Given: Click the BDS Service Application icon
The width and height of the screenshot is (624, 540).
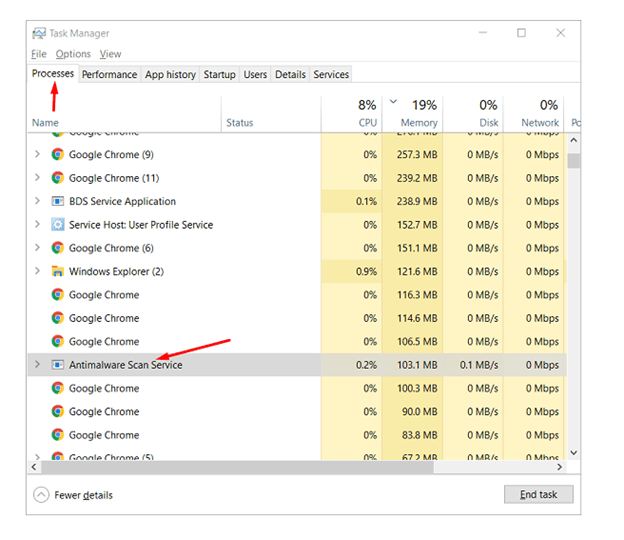Looking at the screenshot, I should pyautogui.click(x=58, y=201).
